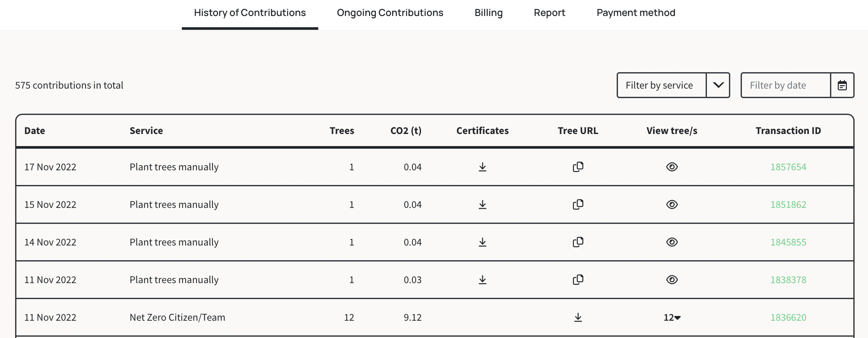
Task: Select the 14 Nov 2022 date cell
Action: click(50, 242)
